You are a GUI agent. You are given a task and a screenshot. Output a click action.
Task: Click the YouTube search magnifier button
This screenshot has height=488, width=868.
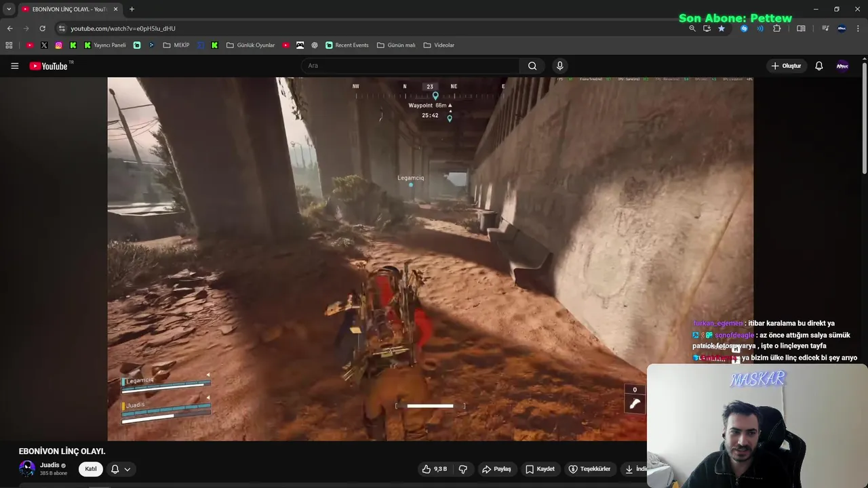point(532,66)
